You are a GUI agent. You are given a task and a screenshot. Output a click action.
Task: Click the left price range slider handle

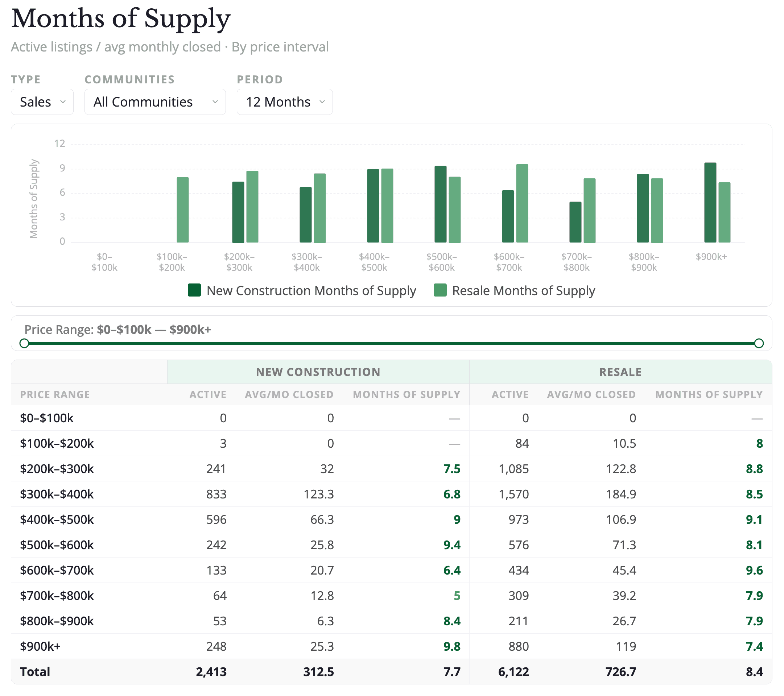[x=24, y=343]
